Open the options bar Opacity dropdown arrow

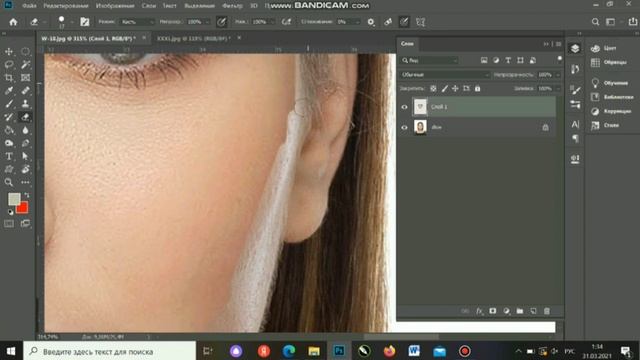207,22
